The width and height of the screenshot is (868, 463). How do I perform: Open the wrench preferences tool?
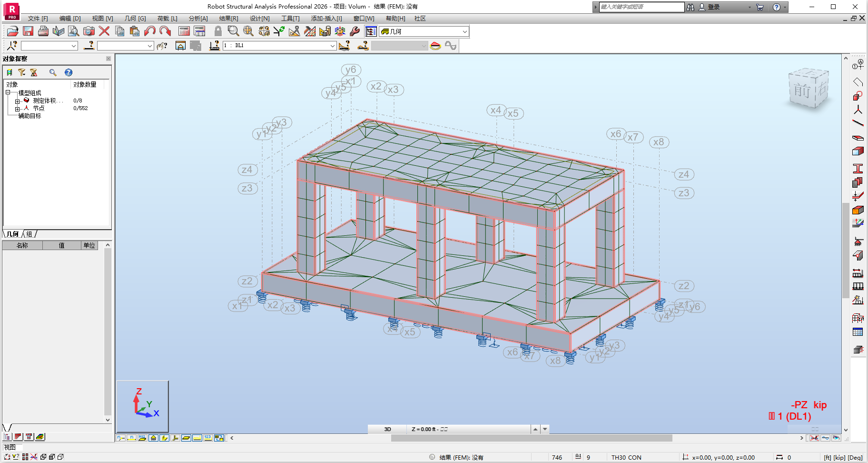tap(355, 31)
